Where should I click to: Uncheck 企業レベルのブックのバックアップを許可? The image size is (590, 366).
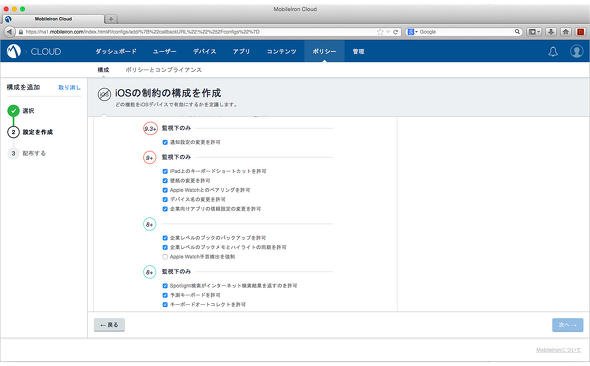tap(165, 238)
